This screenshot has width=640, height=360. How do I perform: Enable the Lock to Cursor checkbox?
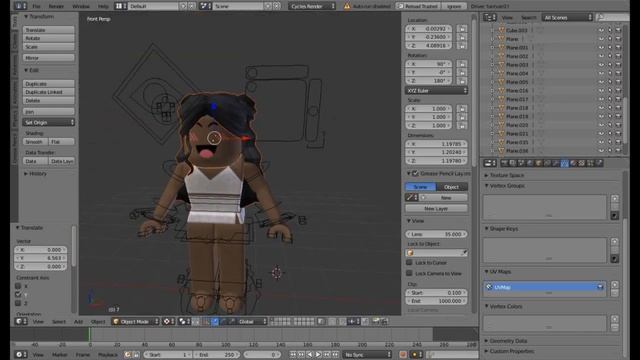pyautogui.click(x=409, y=262)
